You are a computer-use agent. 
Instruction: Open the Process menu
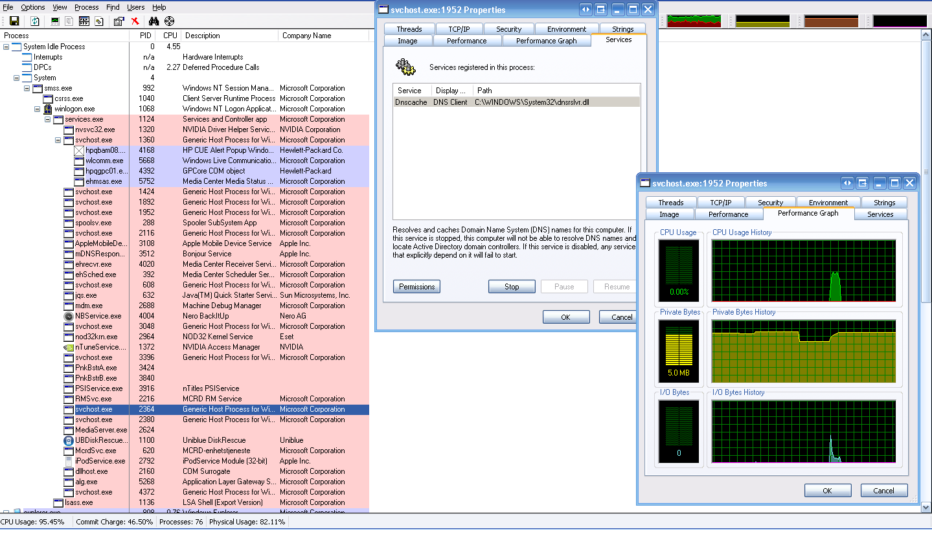pos(86,7)
